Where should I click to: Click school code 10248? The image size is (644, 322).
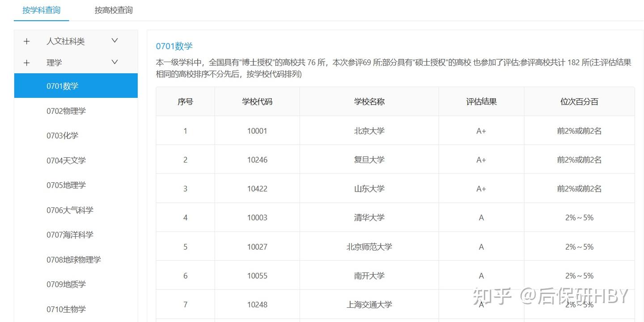coord(257,305)
